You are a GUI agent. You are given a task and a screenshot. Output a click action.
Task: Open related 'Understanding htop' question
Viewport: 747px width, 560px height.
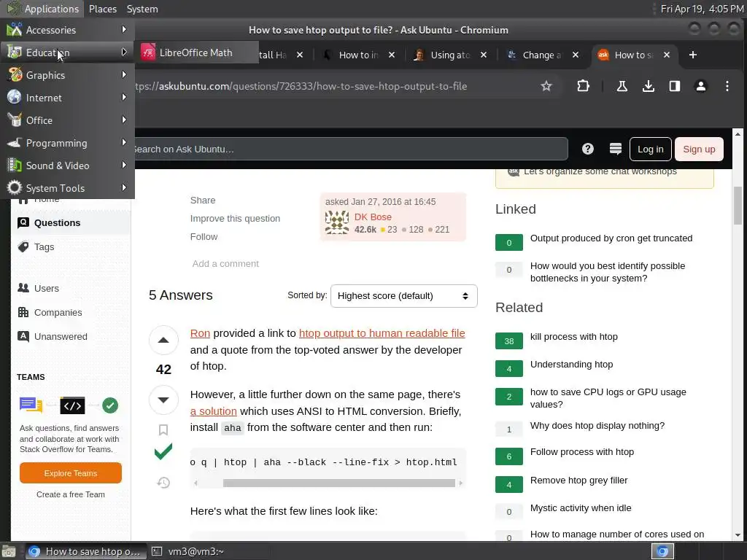click(571, 365)
